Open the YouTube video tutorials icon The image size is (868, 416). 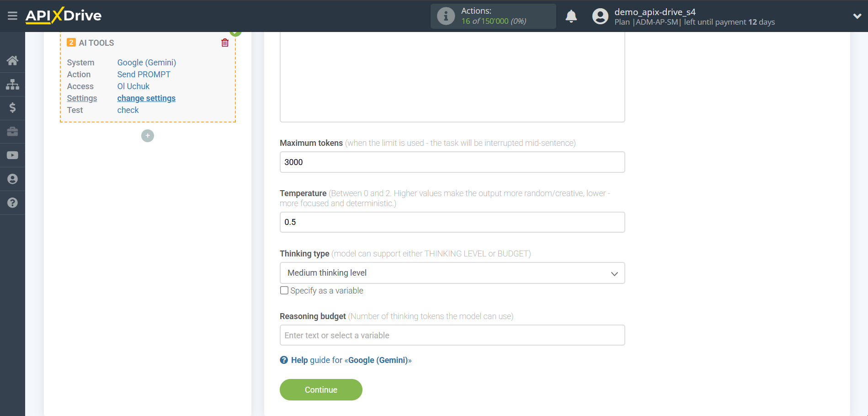point(12,155)
